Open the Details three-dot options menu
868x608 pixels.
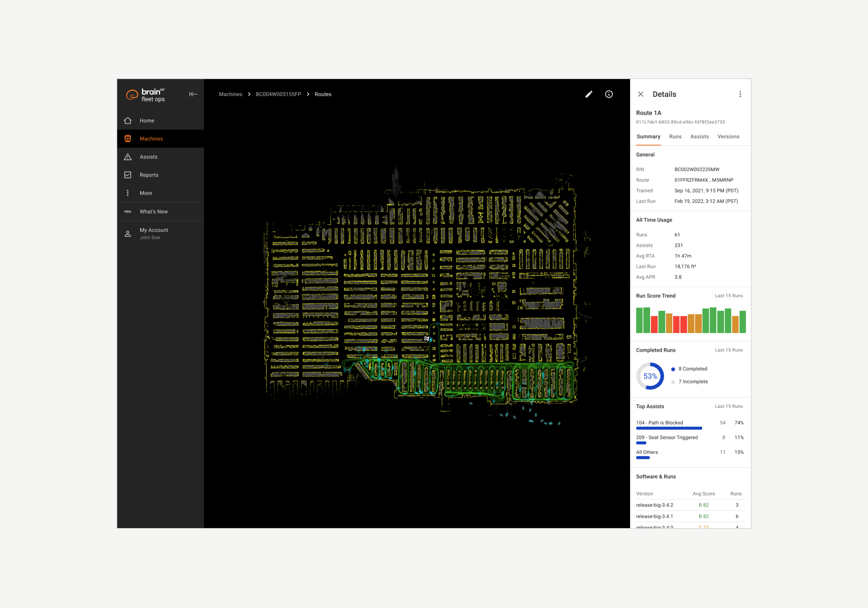tap(740, 94)
